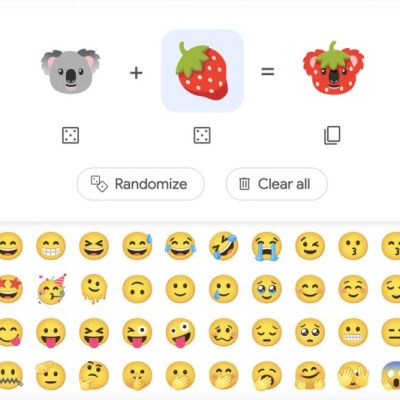Select the upside-down face emoji
The height and width of the screenshot is (400, 400).
137,289
